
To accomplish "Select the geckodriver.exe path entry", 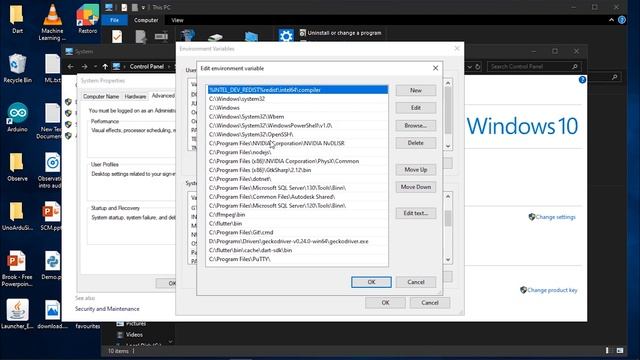I will (297, 241).
